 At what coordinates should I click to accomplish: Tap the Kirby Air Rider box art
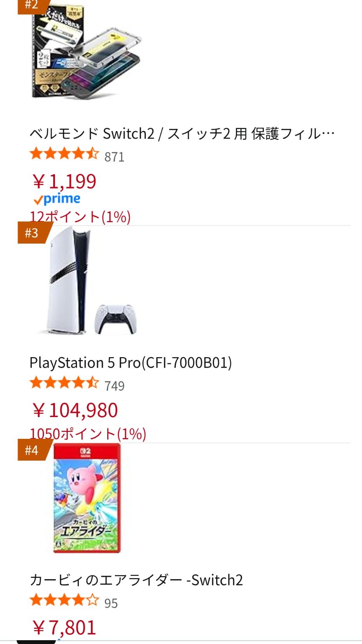tap(87, 498)
